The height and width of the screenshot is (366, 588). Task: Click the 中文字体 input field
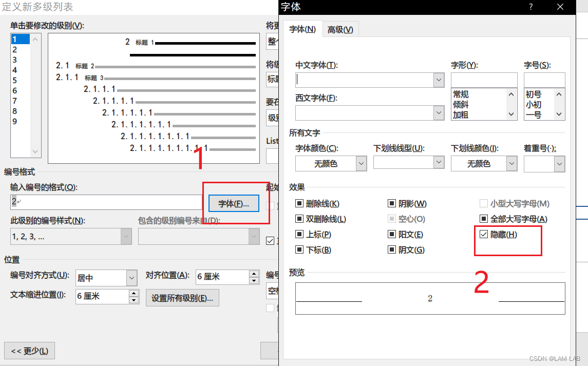pyautogui.click(x=365, y=80)
